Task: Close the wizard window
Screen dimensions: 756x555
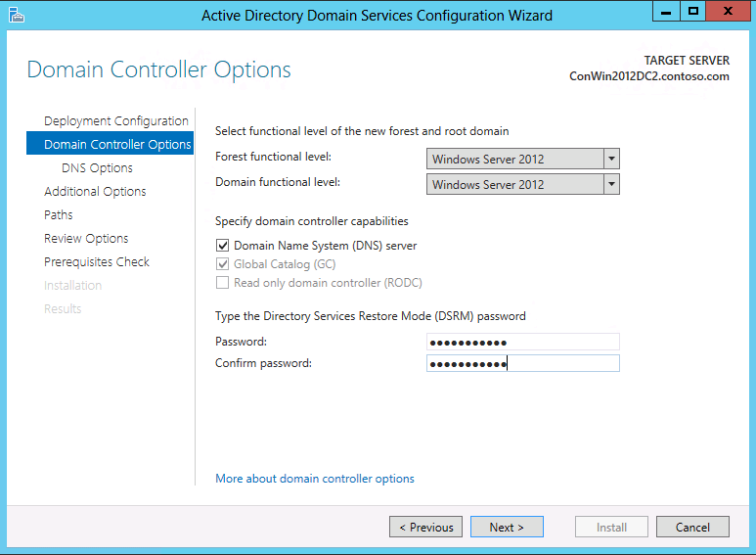Action: pos(728,11)
